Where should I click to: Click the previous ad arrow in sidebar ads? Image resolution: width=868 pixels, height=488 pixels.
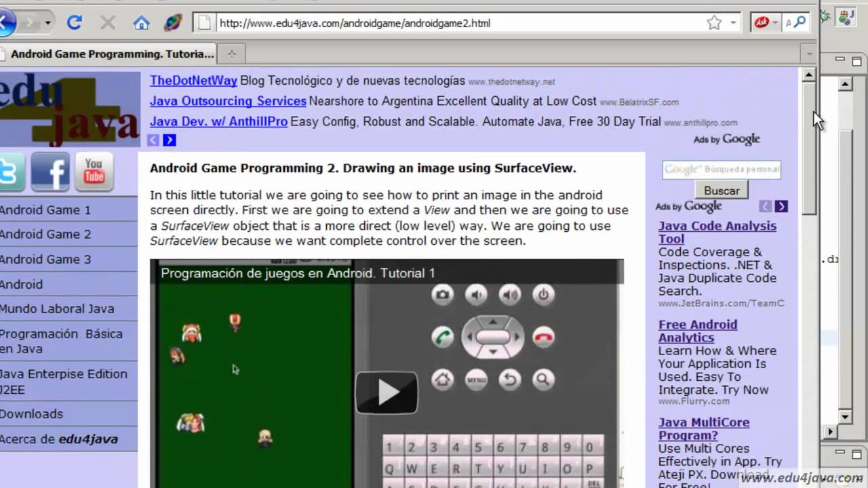click(x=766, y=206)
